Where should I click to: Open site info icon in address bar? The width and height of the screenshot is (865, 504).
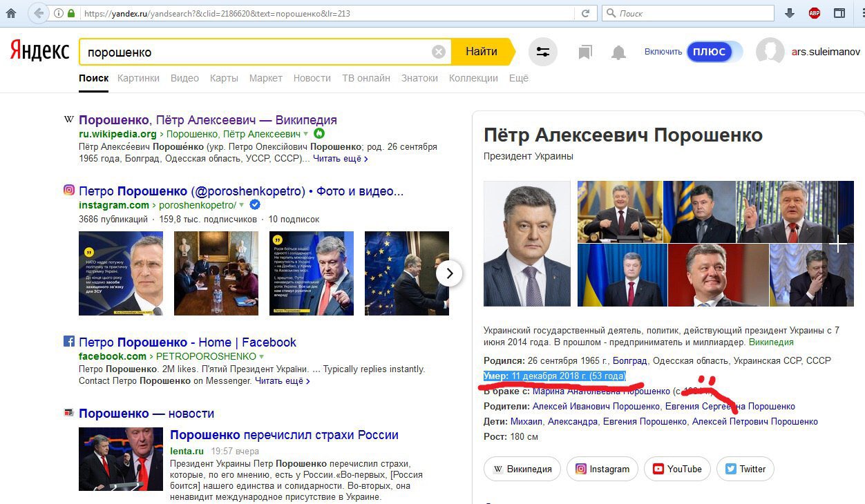pos(58,13)
